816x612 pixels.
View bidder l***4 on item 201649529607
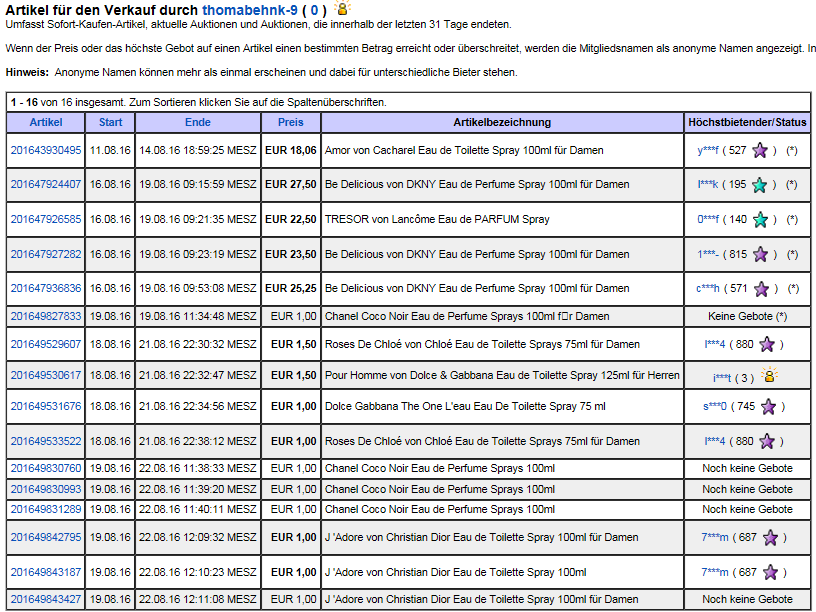(x=715, y=344)
